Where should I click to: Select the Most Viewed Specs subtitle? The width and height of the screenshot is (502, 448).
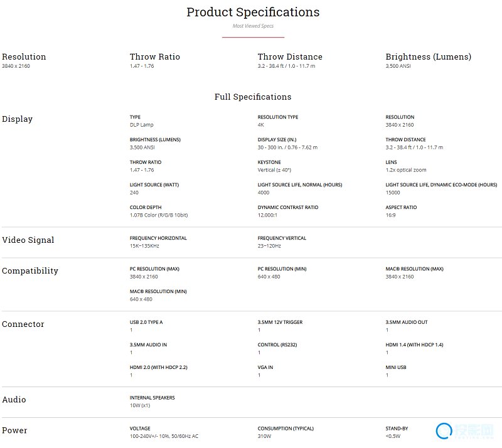(253, 26)
